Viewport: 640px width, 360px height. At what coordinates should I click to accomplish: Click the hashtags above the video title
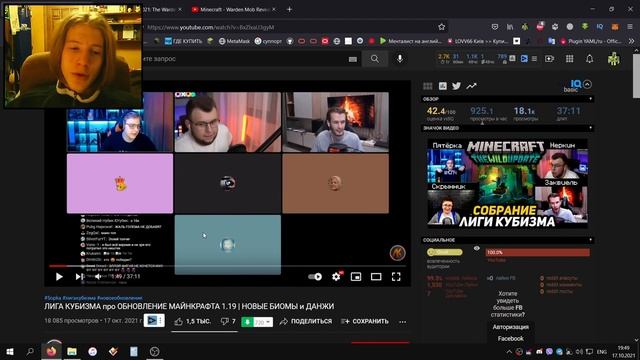point(93,298)
